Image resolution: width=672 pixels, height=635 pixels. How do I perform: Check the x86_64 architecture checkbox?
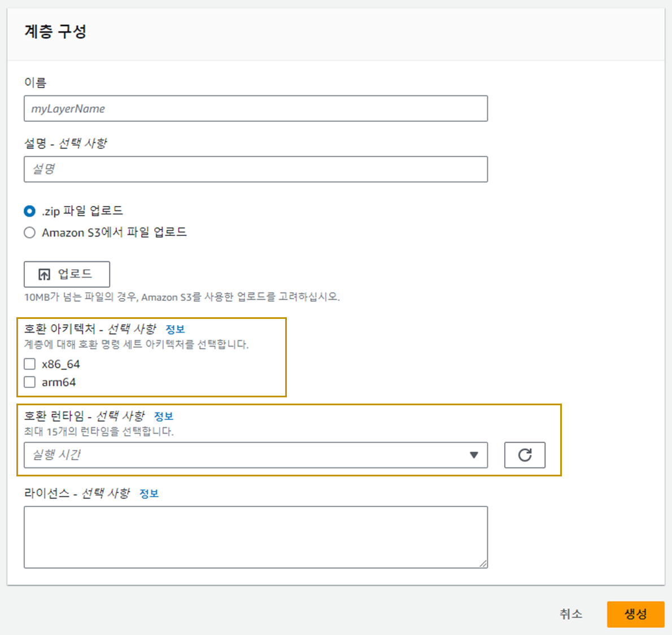[29, 364]
